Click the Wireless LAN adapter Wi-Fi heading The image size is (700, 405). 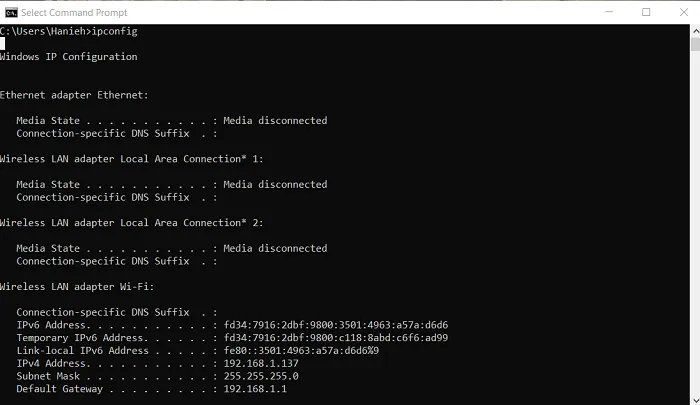[77, 287]
